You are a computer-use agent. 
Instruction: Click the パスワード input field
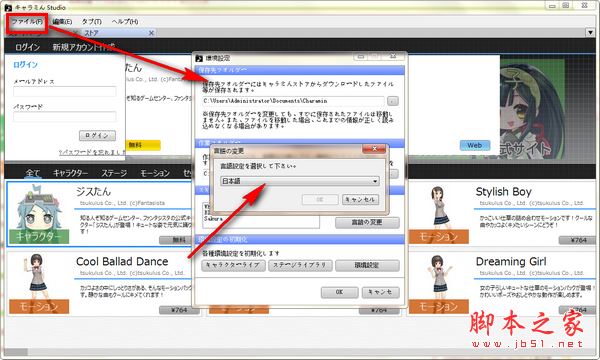coord(65,116)
